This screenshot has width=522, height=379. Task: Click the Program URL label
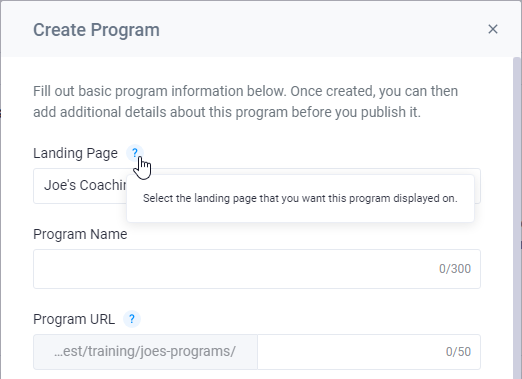pos(74,319)
